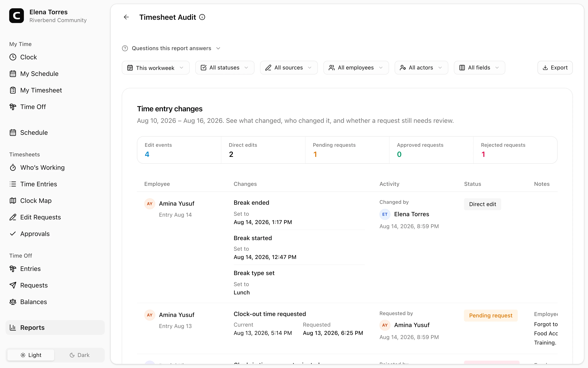Open the This workweek date dropdown
The width and height of the screenshot is (588, 368).
(x=156, y=68)
